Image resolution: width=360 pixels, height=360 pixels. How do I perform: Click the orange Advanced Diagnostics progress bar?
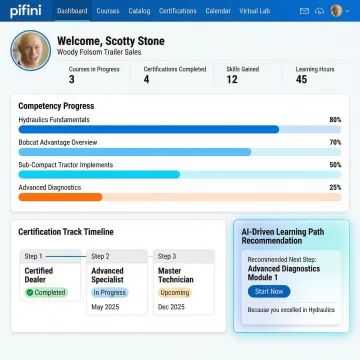coord(180,197)
